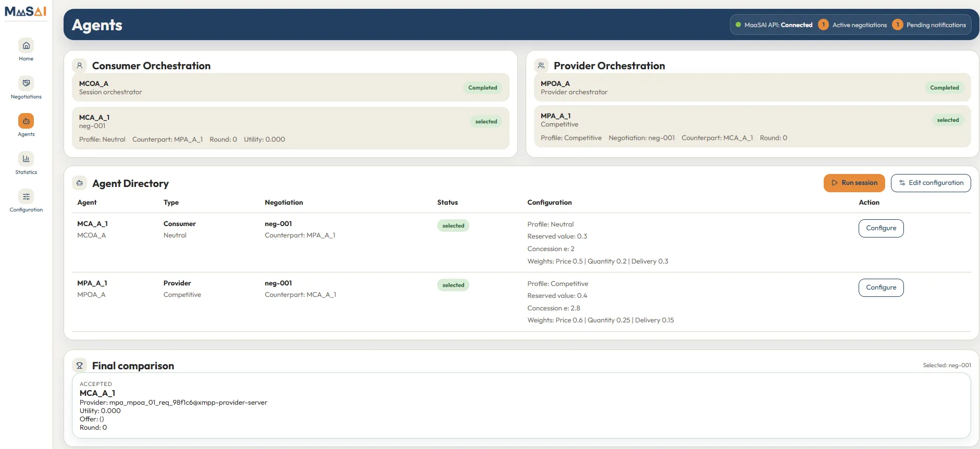Click Weights: Price 0.6 configuration line

point(600,320)
